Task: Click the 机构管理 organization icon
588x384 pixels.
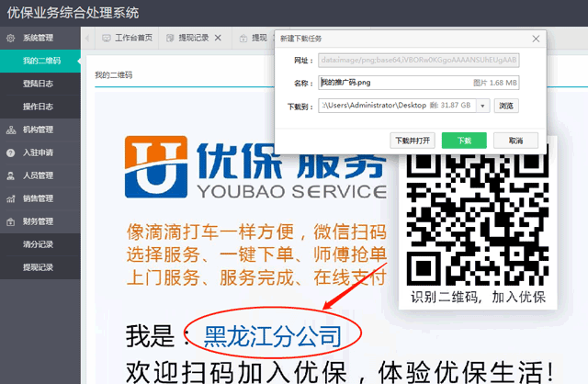Action: (x=10, y=130)
